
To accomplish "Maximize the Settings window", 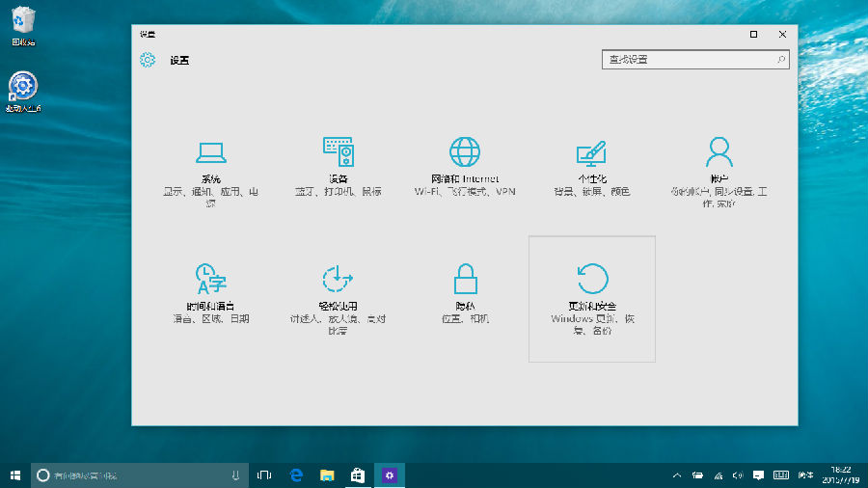I will (753, 35).
